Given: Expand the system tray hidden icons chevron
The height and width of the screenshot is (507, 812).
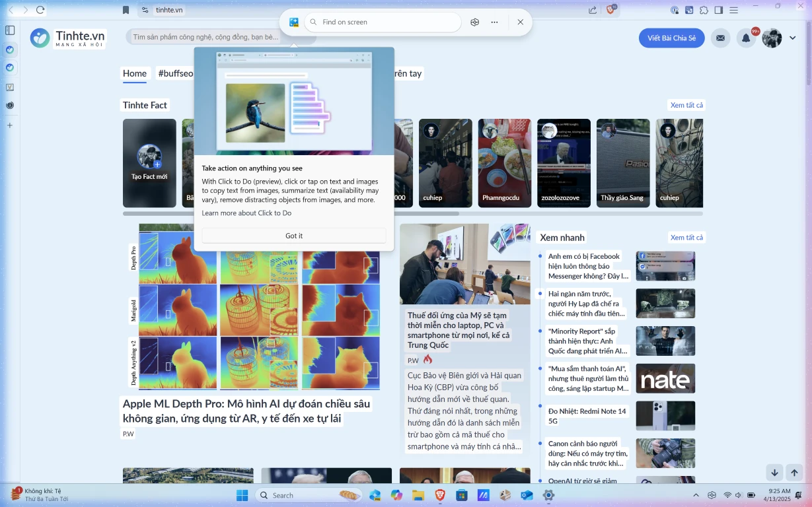Looking at the screenshot, I should pos(696,495).
